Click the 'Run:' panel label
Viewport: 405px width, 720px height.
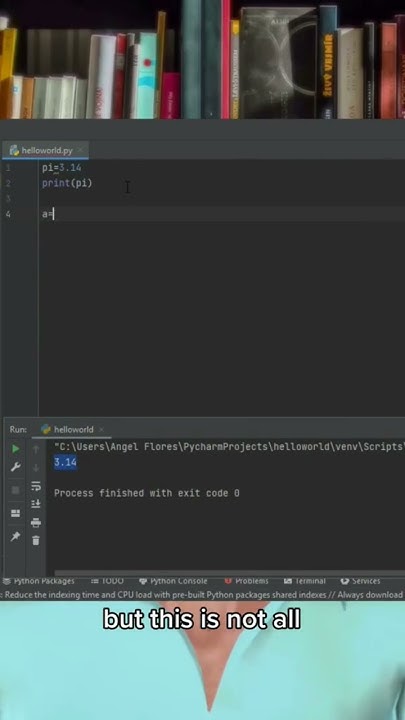pos(18,429)
